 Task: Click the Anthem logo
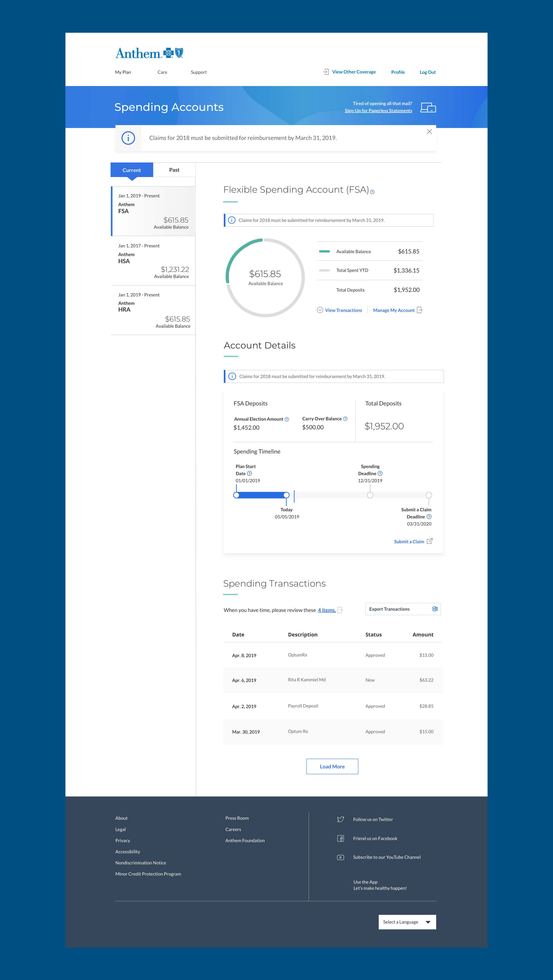click(x=149, y=53)
